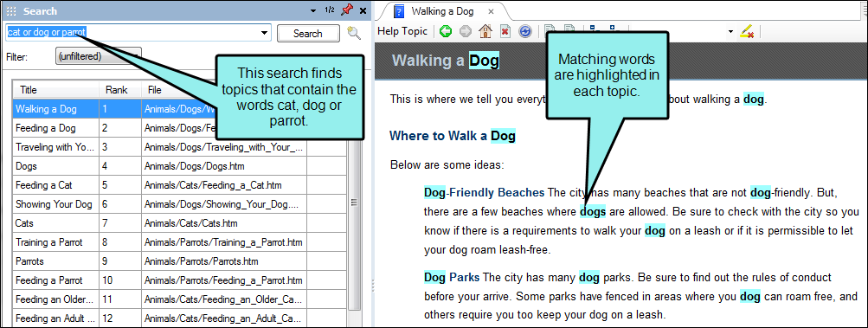Click the Animals/Cats/Feeding_a_Cat.htm file cell
The height and width of the screenshot is (328, 868).
point(223,185)
